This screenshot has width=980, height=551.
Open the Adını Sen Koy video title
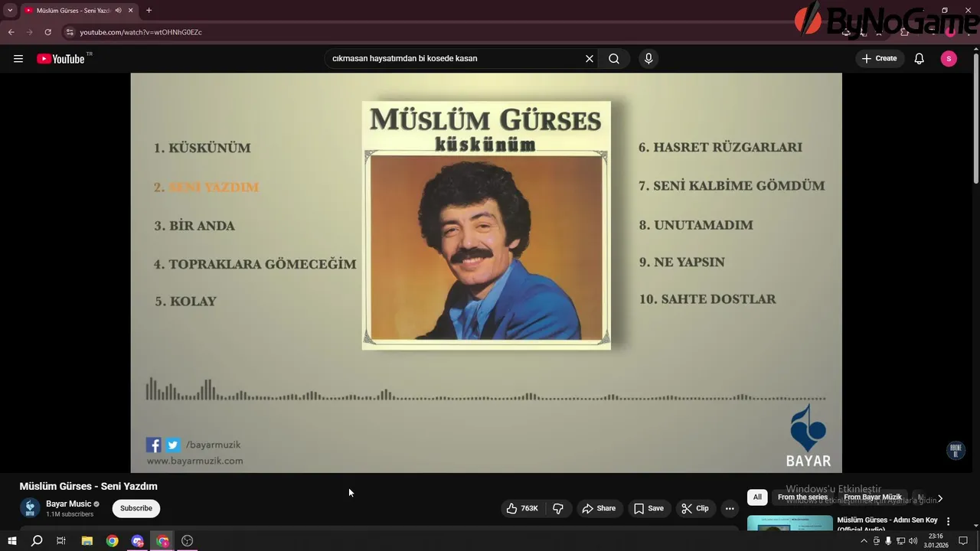tap(887, 524)
